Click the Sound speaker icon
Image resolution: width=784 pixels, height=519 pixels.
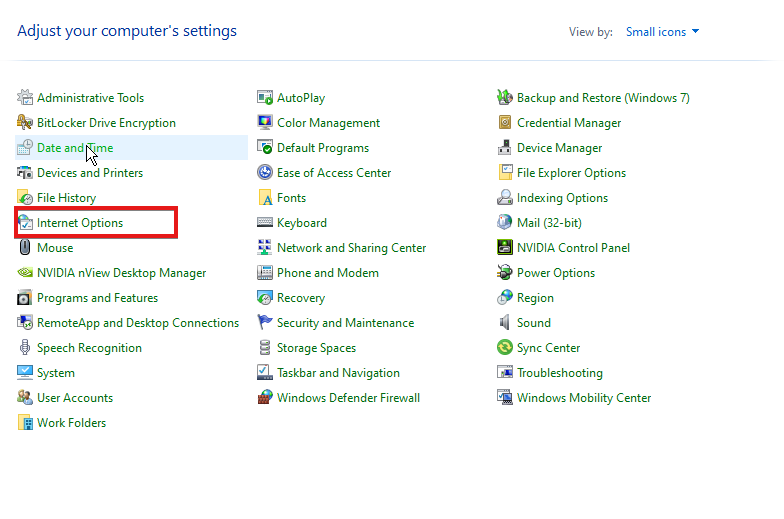coord(504,322)
